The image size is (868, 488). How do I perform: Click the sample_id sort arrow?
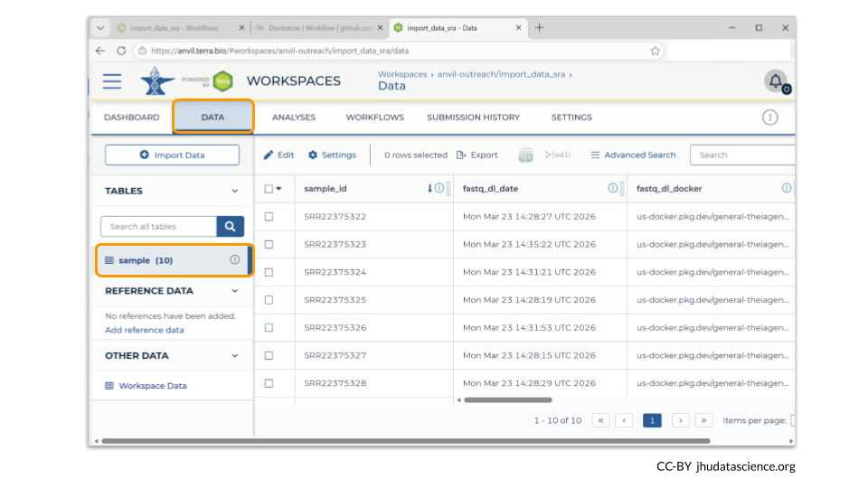pos(429,188)
